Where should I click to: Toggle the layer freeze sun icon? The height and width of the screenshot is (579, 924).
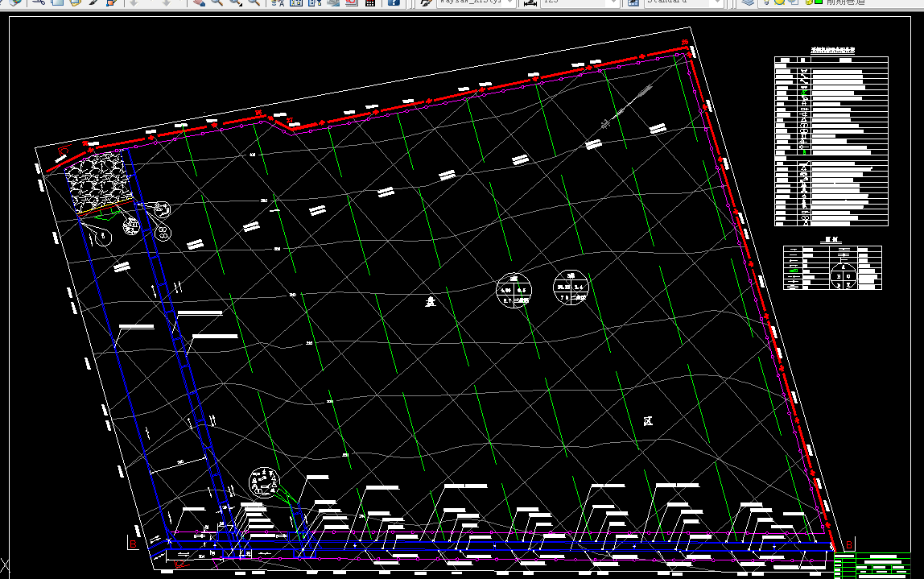(779, 2)
